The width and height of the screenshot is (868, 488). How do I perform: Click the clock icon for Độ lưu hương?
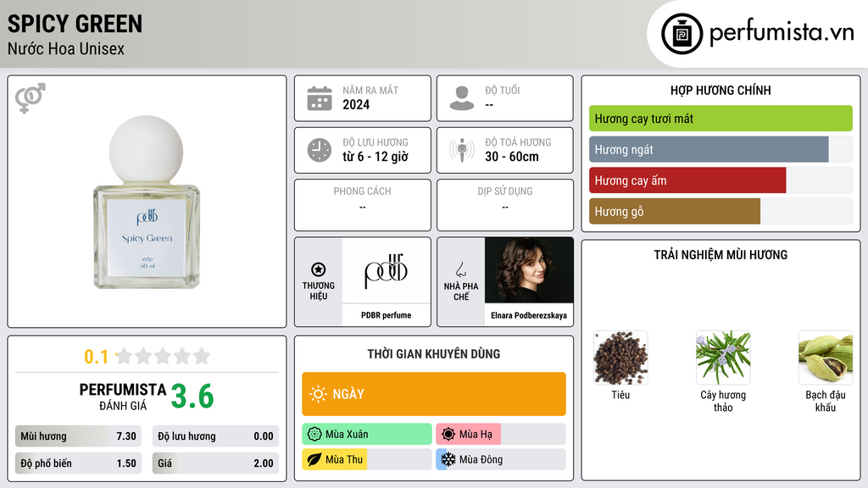(x=320, y=150)
